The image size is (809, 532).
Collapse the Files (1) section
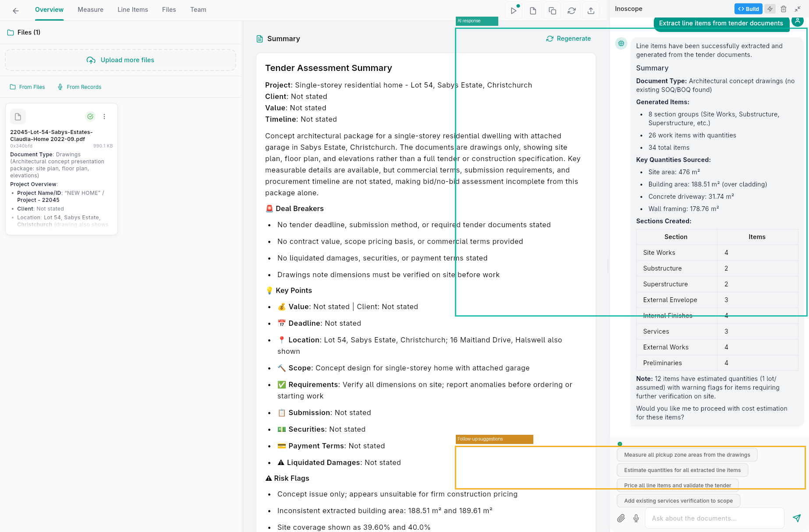[23, 32]
